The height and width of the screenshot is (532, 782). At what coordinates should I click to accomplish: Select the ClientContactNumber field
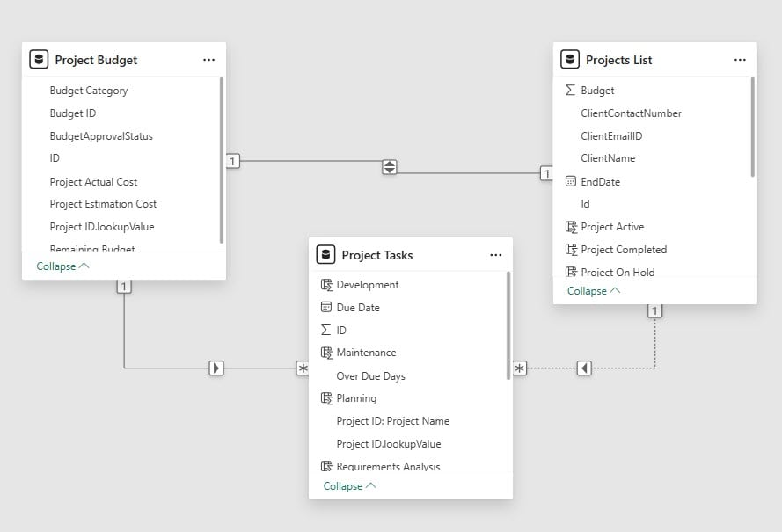click(631, 113)
